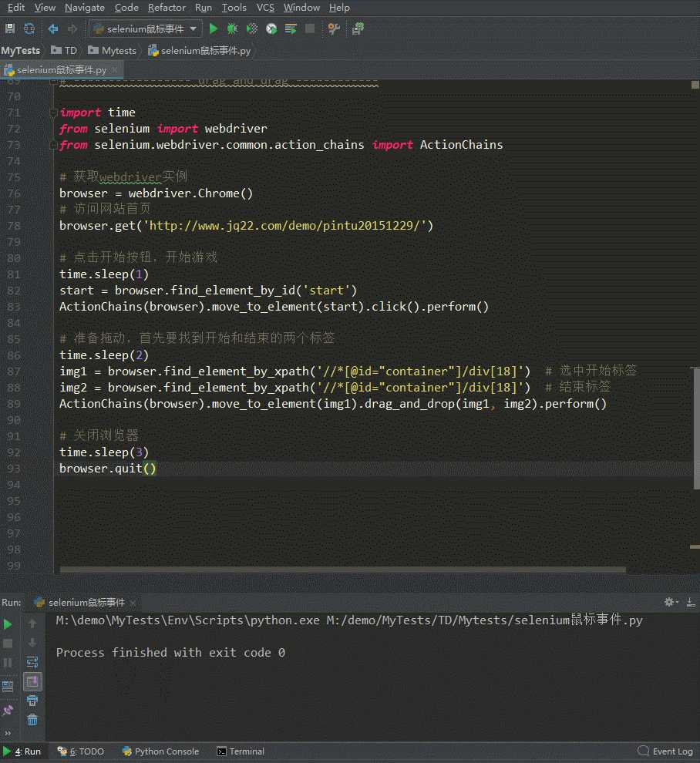Open the Code menu
700x763 pixels.
point(126,7)
